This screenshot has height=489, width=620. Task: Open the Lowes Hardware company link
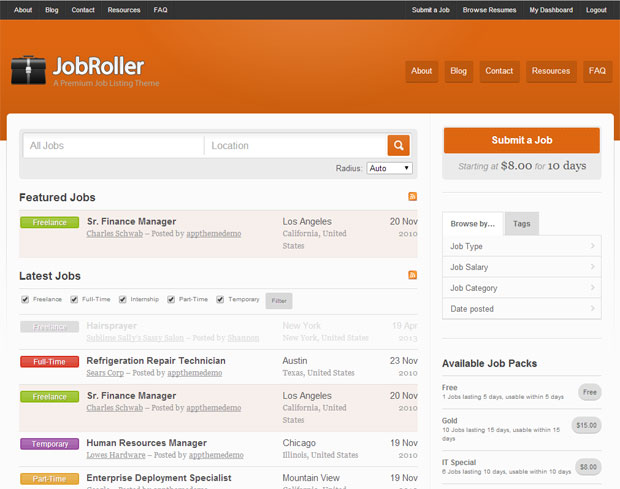click(x=116, y=455)
